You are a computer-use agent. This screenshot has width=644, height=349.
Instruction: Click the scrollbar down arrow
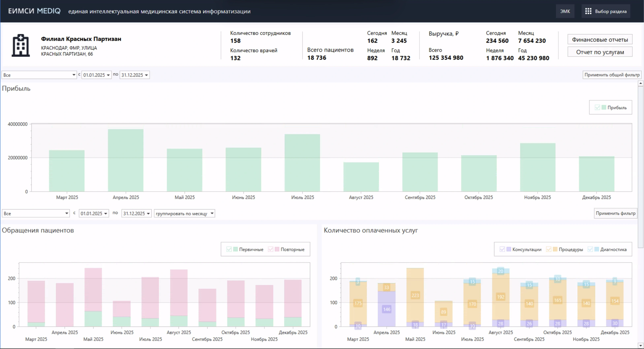pyautogui.click(x=641, y=346)
